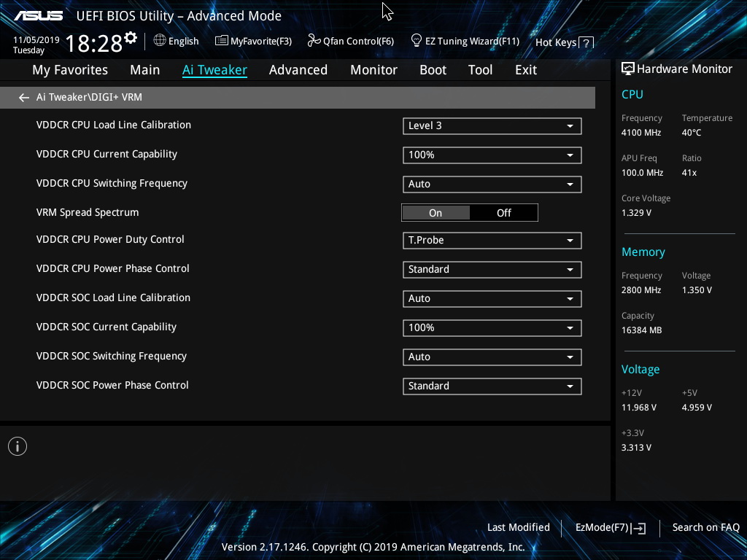This screenshot has height=560, width=747.
Task: Click the Memory section heading
Action: pos(643,252)
